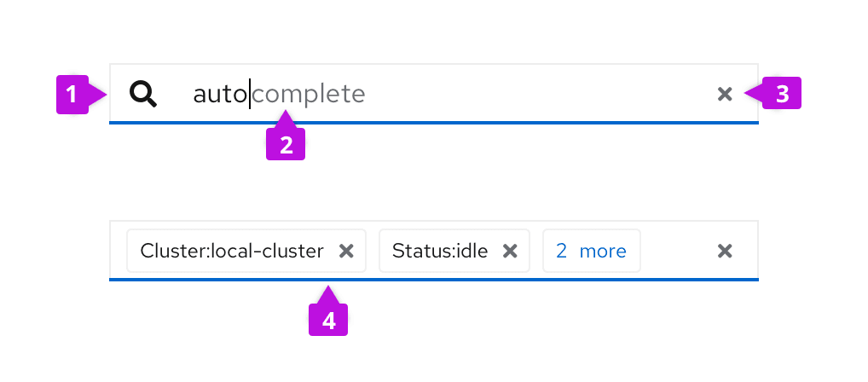Click the purple annotation marker 2

[286, 144]
